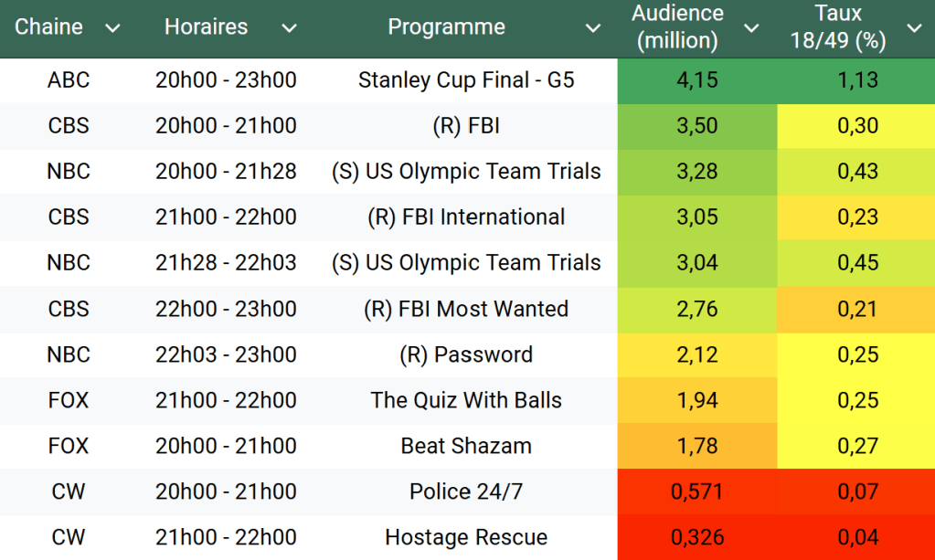Click the Police 24/7 programme cell

pyautogui.click(x=466, y=491)
